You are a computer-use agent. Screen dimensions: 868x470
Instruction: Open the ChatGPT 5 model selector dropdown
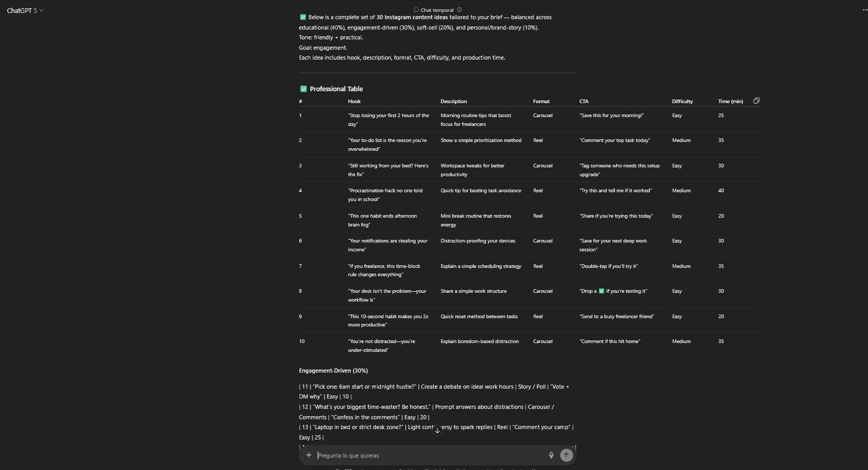[25, 10]
